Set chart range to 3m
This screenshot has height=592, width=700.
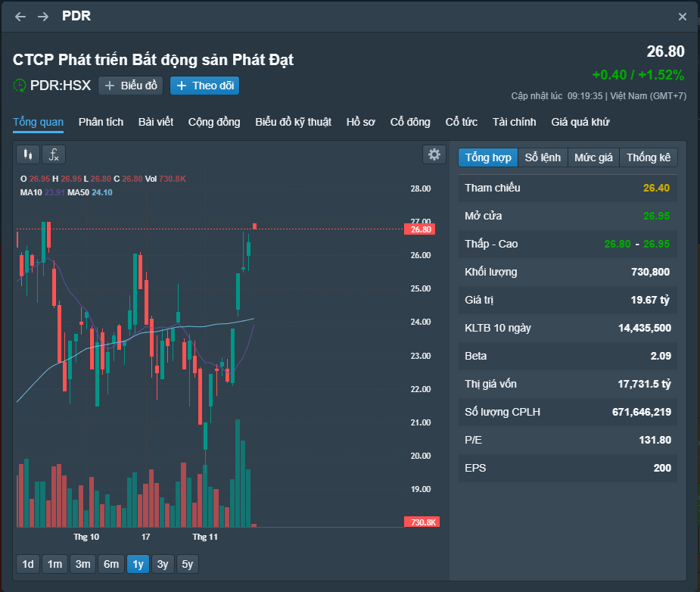pyautogui.click(x=82, y=564)
